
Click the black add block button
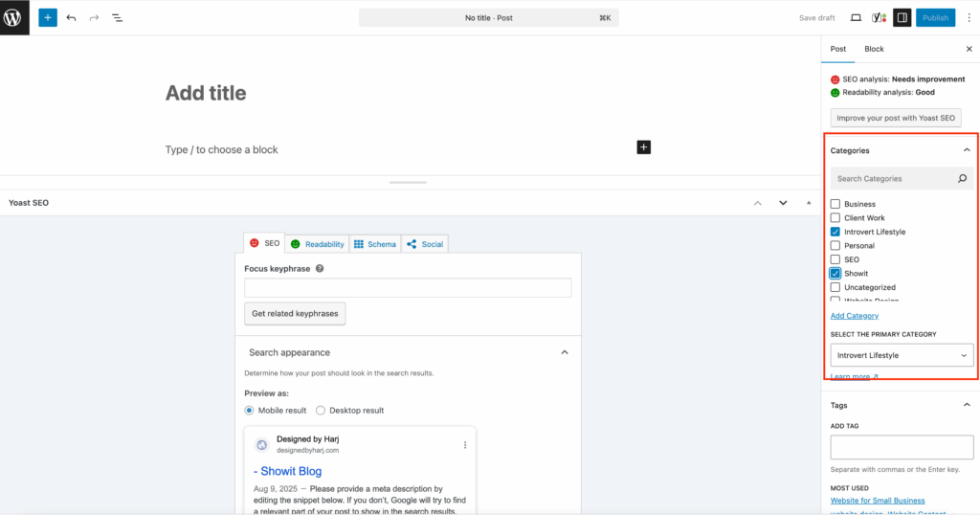644,146
